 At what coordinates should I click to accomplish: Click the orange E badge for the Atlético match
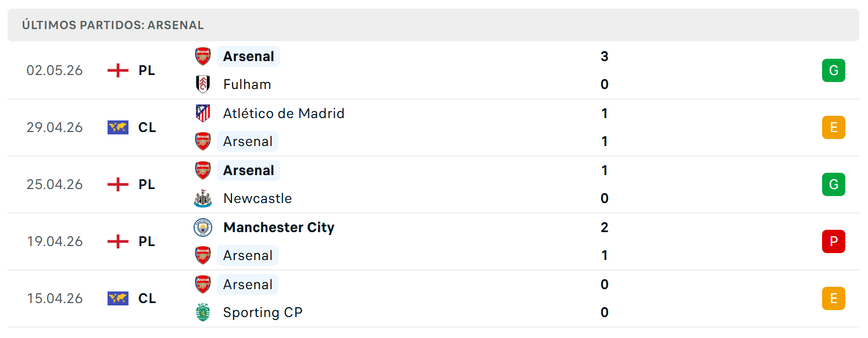pyautogui.click(x=834, y=127)
